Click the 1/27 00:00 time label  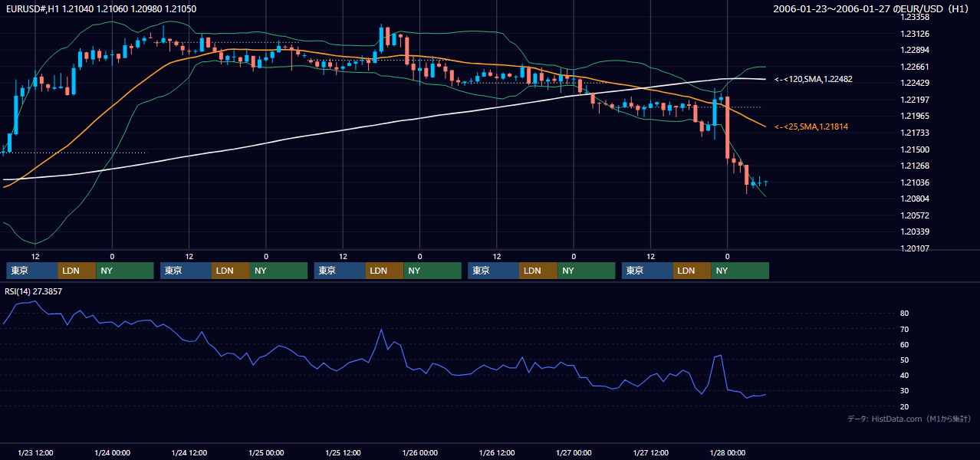tap(574, 453)
